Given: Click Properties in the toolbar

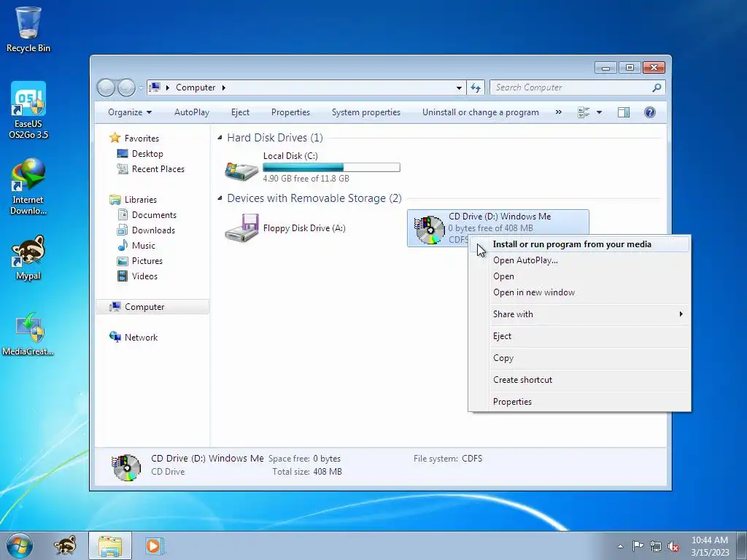Looking at the screenshot, I should click(x=290, y=112).
